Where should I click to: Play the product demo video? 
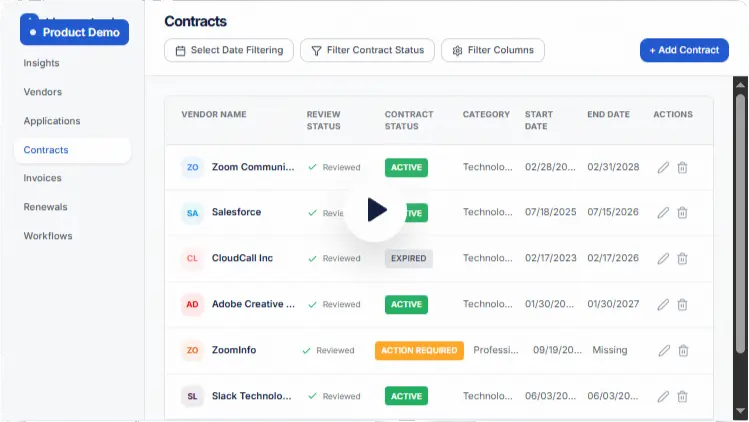point(375,210)
